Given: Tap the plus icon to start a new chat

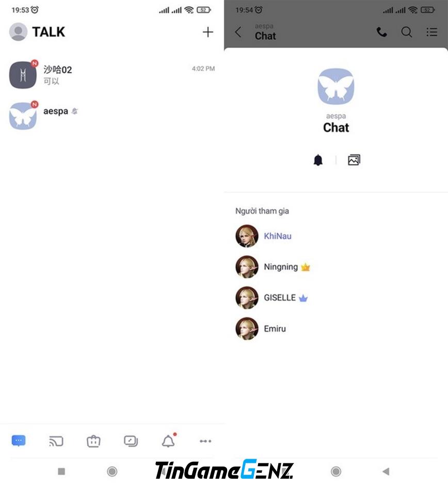Looking at the screenshot, I should coord(208,32).
